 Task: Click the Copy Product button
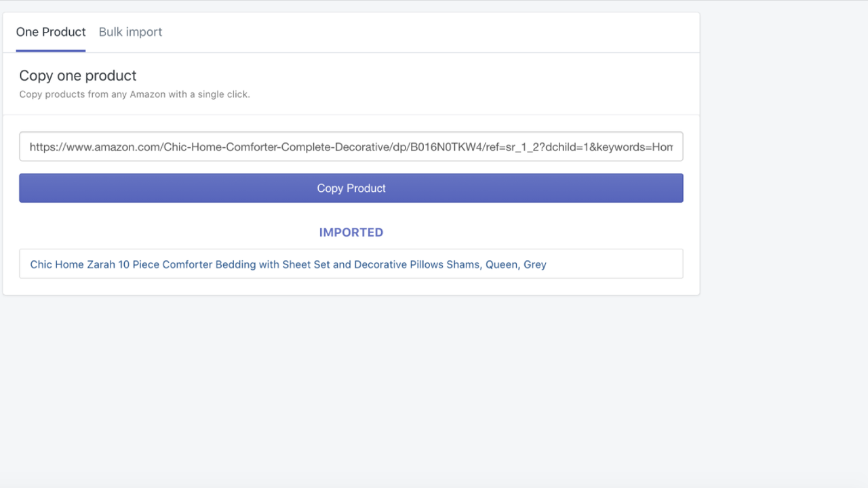pos(351,188)
